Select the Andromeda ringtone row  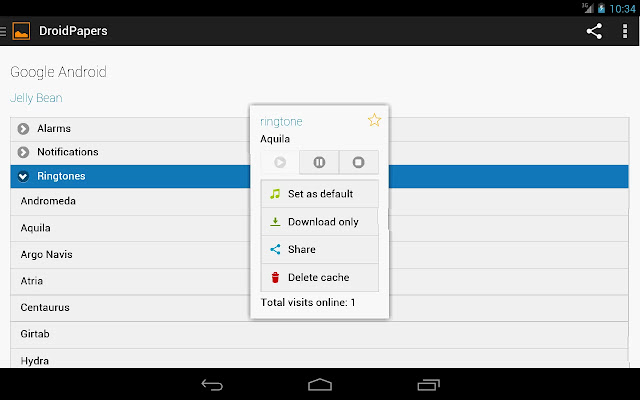click(131, 202)
